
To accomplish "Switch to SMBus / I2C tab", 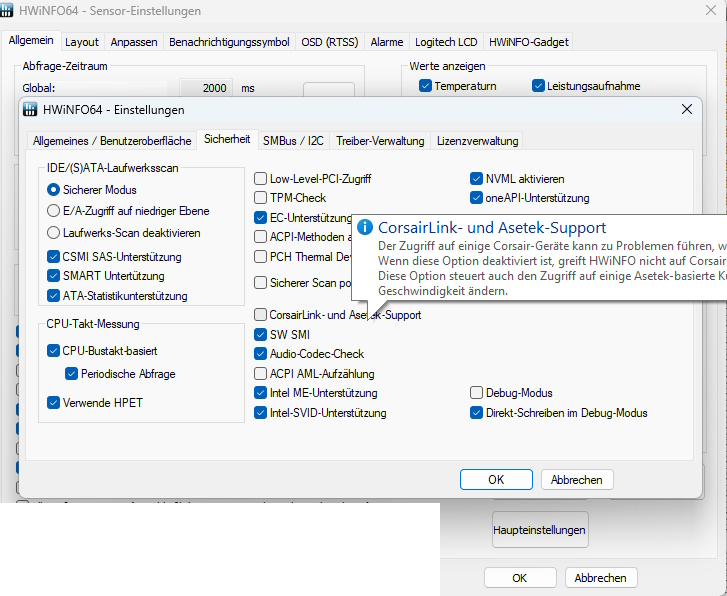I will pyautogui.click(x=293, y=141).
